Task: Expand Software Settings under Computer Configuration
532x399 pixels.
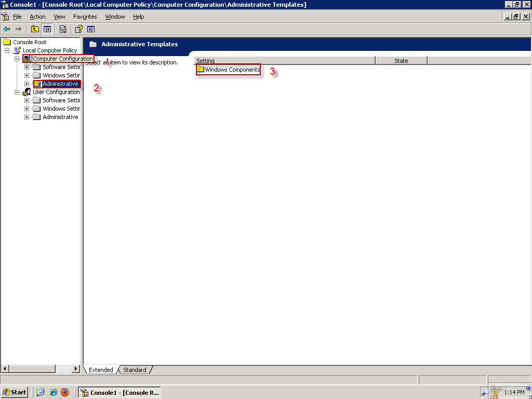Action: coord(27,67)
